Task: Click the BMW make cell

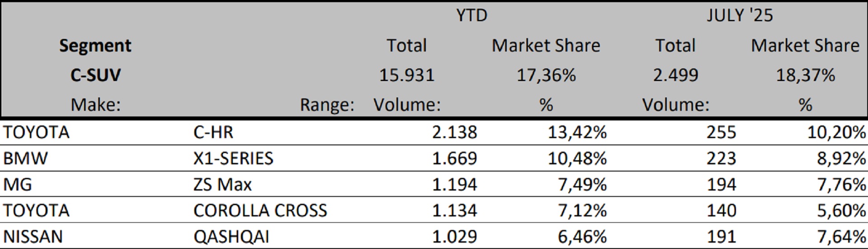Action: click(x=25, y=158)
